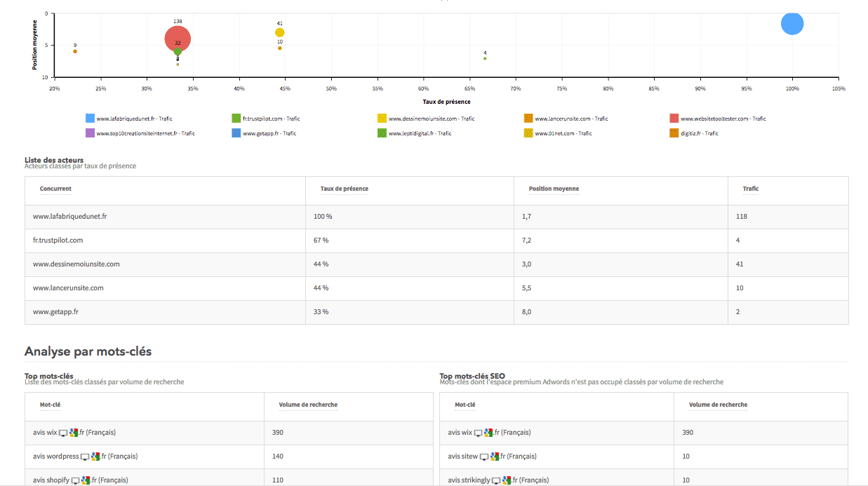Sort actors table by Taux de présence

(x=344, y=189)
